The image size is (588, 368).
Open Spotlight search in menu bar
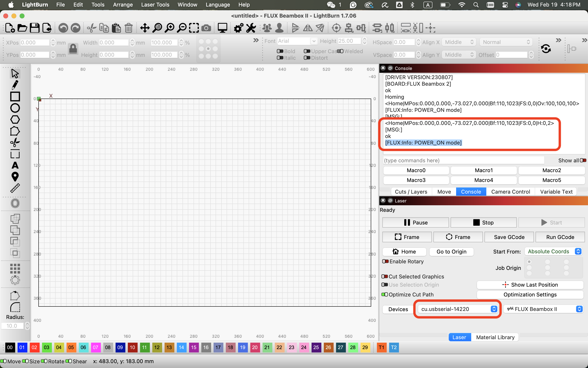[x=476, y=5]
